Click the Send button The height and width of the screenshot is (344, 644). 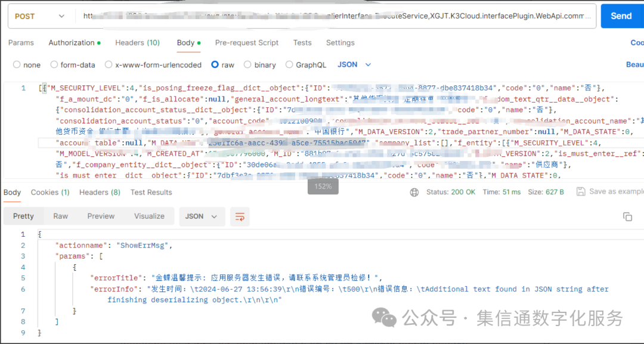pos(622,16)
